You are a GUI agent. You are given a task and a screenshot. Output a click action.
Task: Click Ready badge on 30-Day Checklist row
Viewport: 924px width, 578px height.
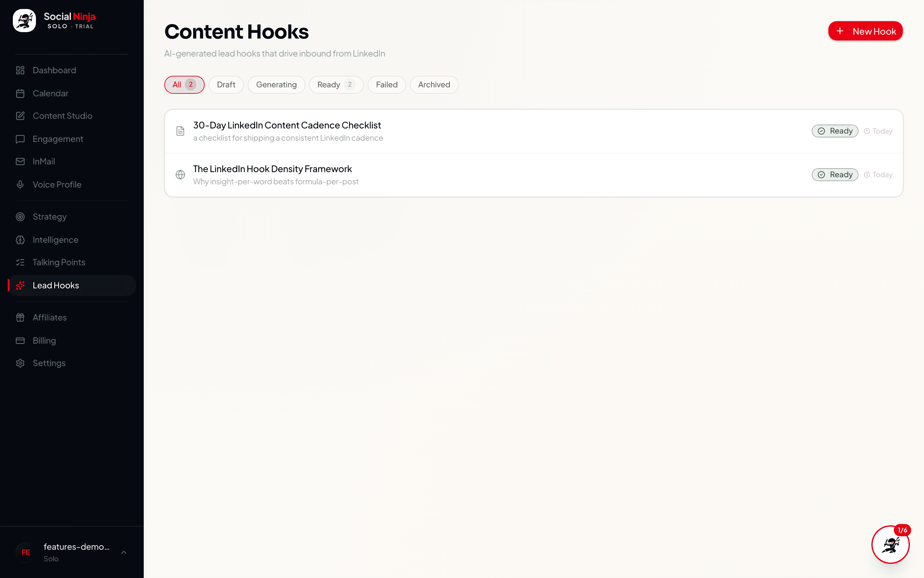pyautogui.click(x=835, y=131)
